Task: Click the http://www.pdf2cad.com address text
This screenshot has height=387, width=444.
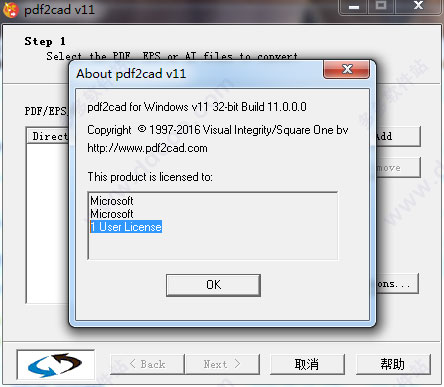Action: click(x=147, y=148)
